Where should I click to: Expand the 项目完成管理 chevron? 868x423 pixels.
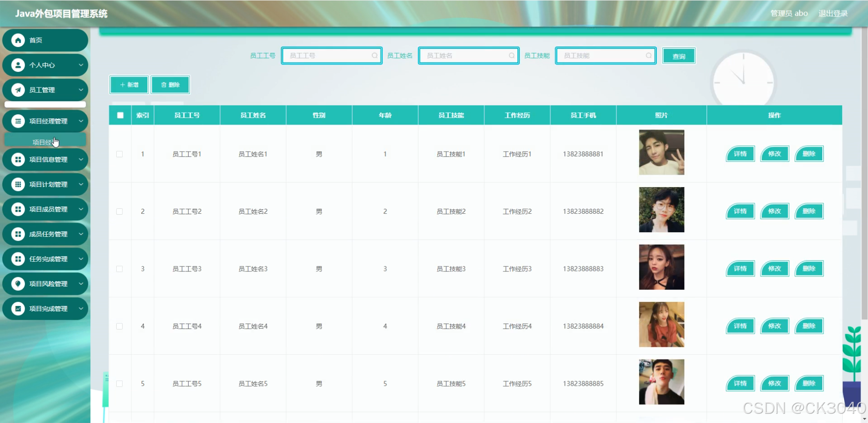pyautogui.click(x=81, y=309)
